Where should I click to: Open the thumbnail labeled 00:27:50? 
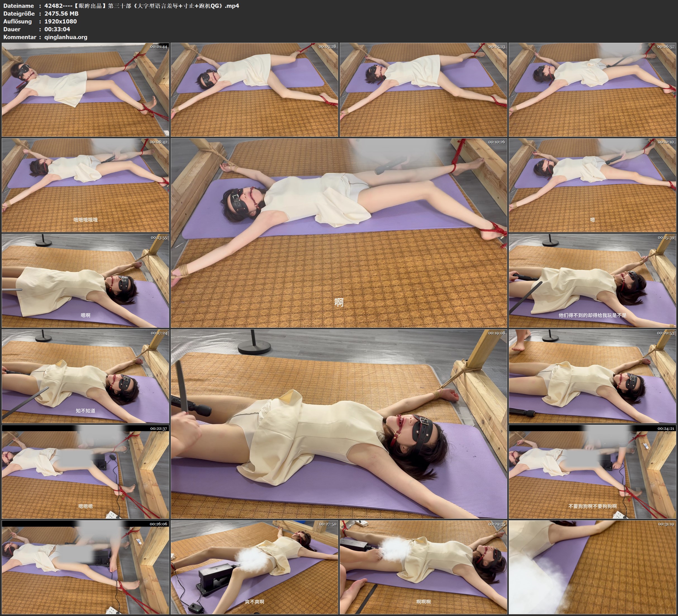coord(254,567)
